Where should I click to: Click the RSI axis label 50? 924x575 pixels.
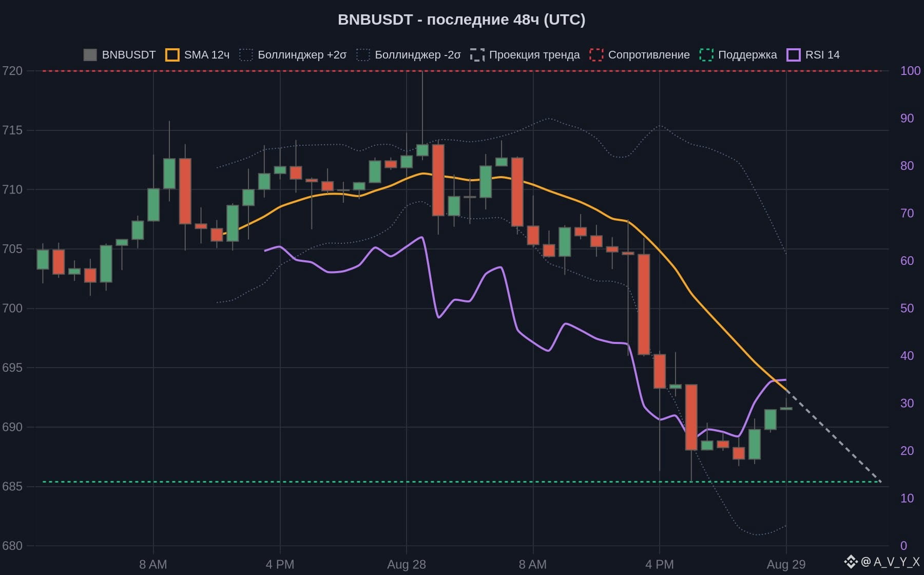pos(907,308)
